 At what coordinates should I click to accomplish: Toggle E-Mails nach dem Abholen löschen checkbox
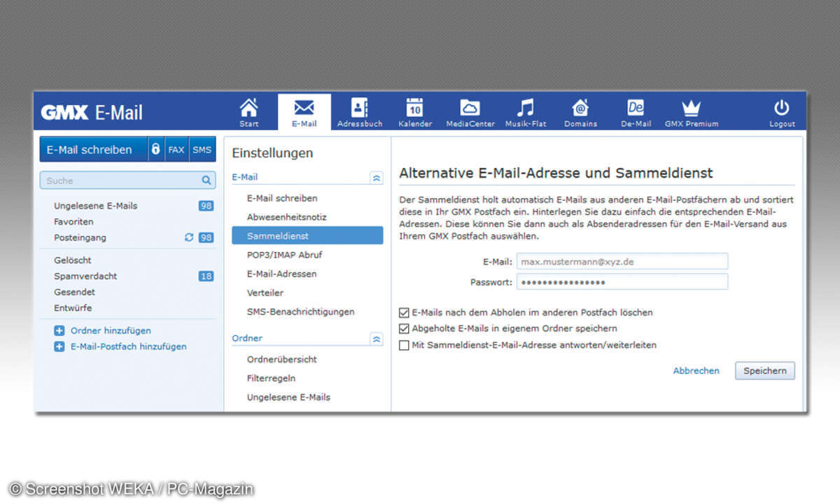[404, 313]
